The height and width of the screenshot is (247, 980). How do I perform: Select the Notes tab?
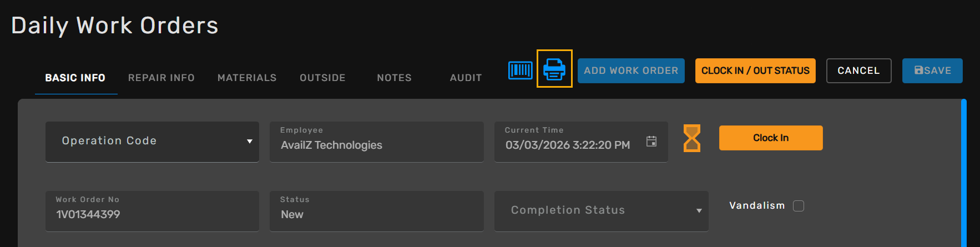pos(394,78)
